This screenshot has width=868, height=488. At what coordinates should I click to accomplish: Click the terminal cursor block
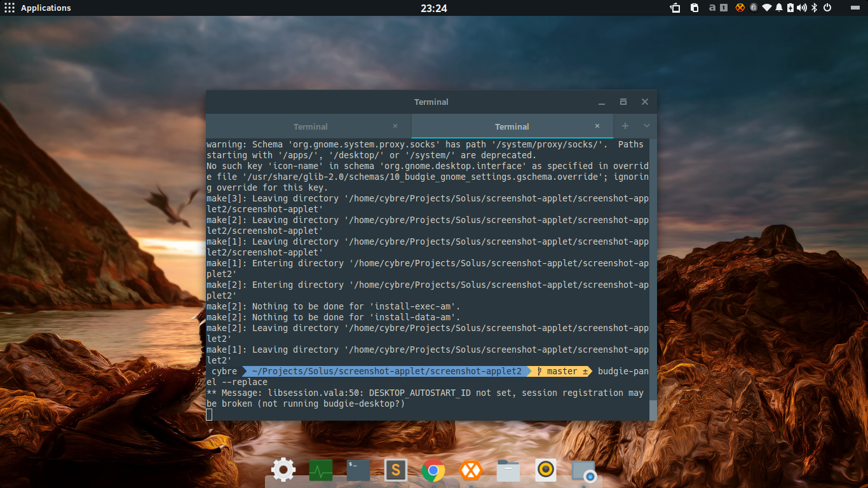[x=209, y=414]
